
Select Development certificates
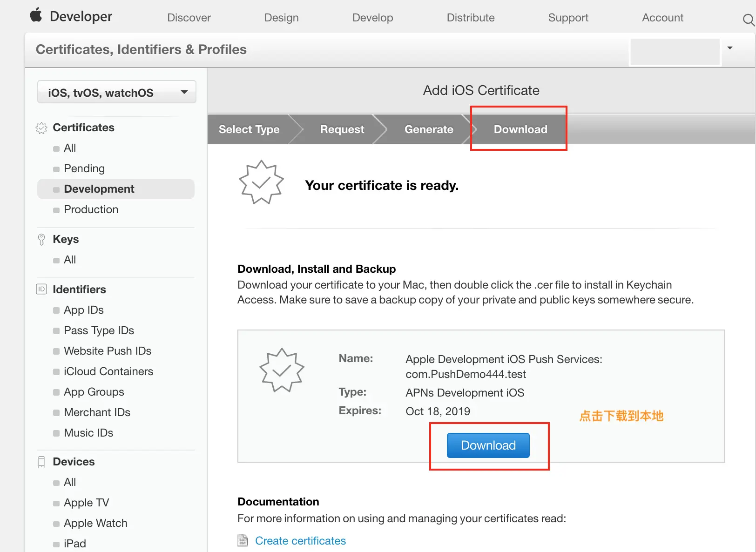click(116, 189)
